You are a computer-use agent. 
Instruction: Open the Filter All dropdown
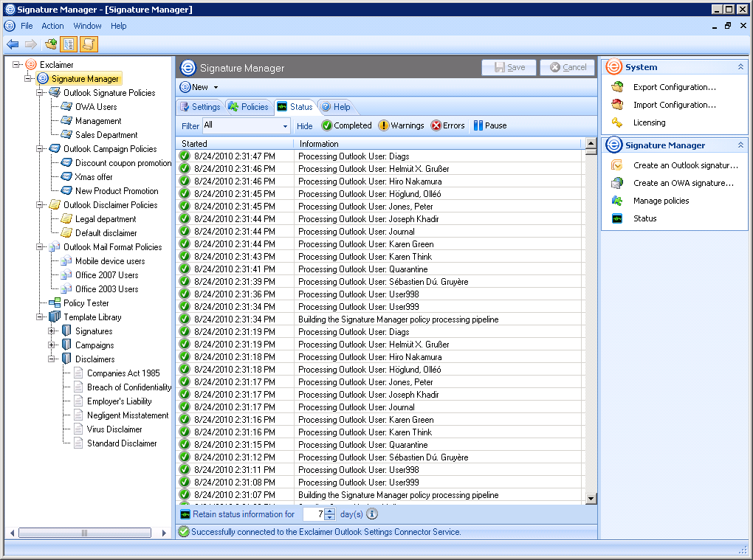click(285, 126)
